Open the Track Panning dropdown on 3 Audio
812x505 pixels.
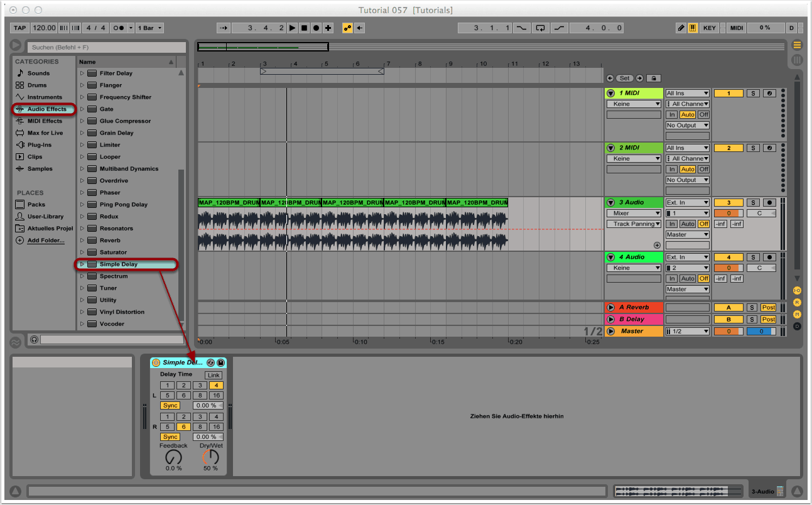(634, 224)
